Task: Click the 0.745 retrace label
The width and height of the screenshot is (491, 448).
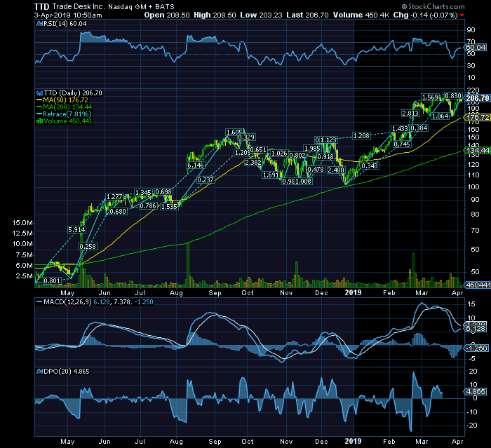Action: pos(402,144)
